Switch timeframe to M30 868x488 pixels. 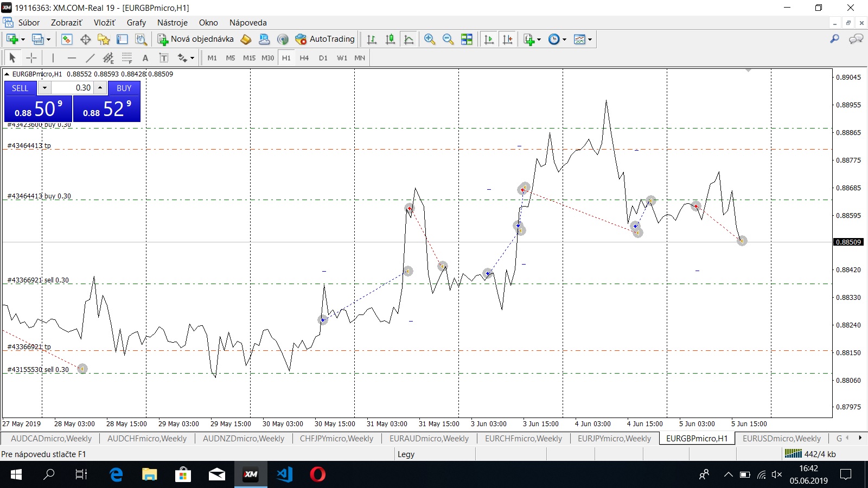tap(268, 57)
